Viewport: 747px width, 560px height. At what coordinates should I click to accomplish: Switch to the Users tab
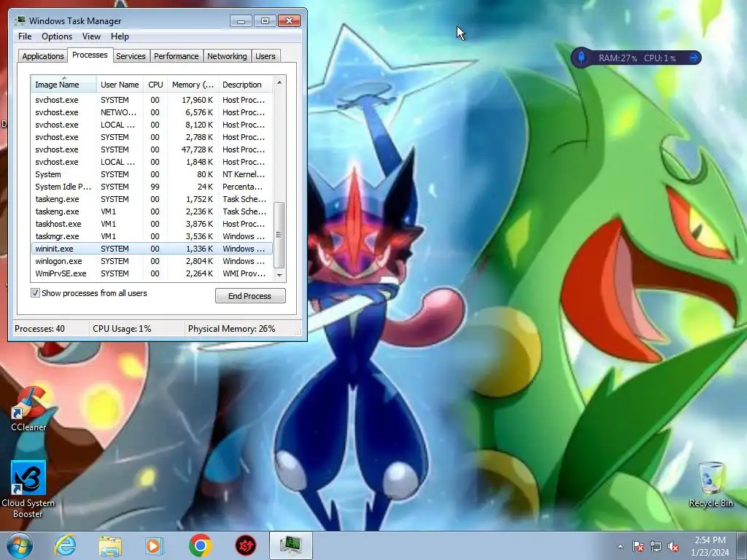coord(266,55)
